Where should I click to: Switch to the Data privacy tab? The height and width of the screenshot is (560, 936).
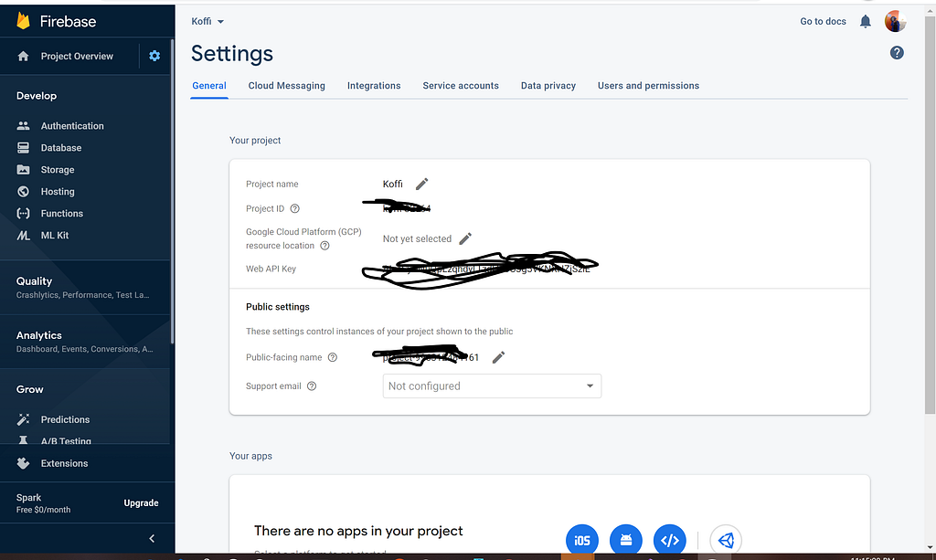tap(548, 86)
